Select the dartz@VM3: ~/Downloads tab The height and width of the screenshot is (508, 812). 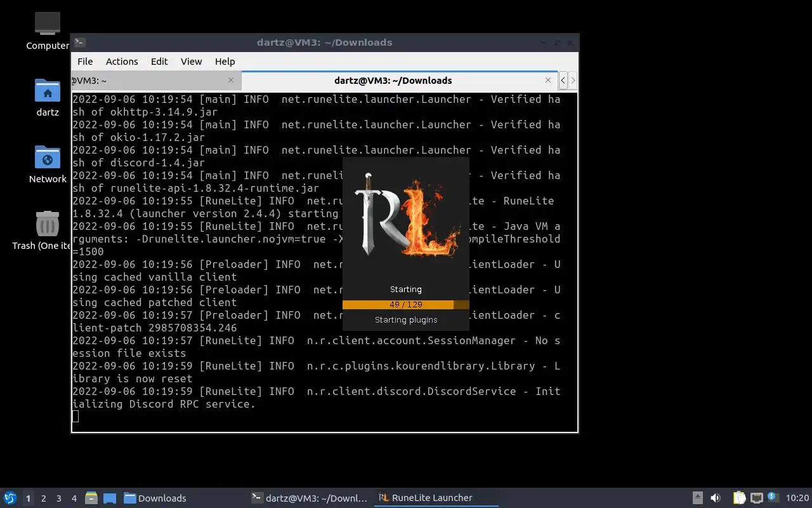pos(400,81)
